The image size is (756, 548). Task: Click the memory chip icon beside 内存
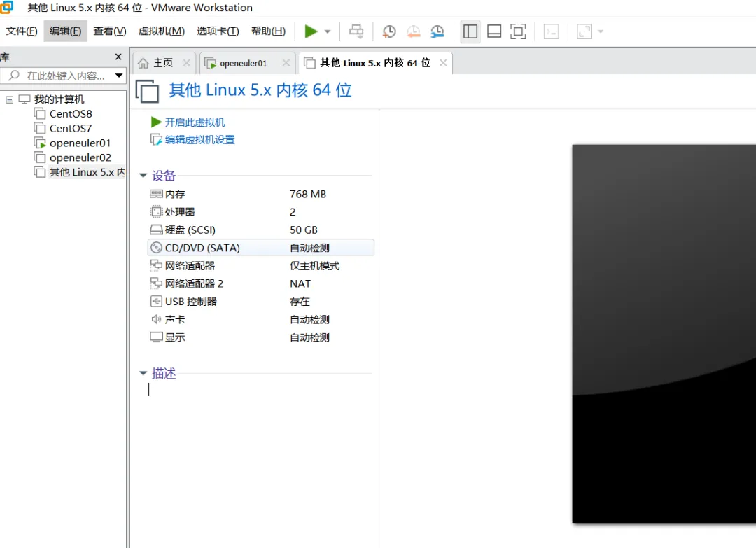(156, 194)
